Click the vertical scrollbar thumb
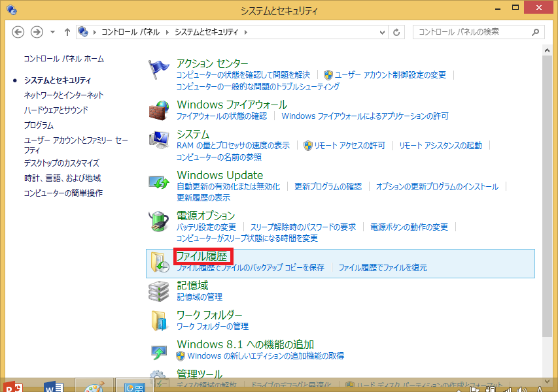Screen dimensions: 558x392 547,196
